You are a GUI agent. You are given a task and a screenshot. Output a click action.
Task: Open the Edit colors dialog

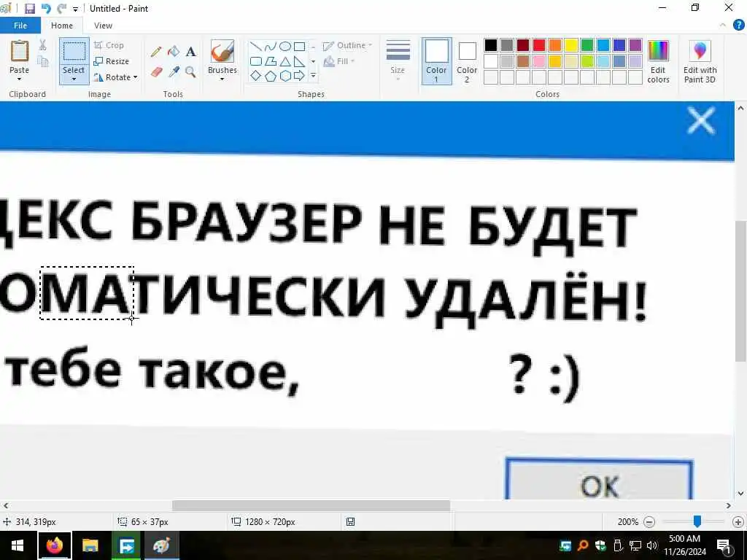coord(659,62)
